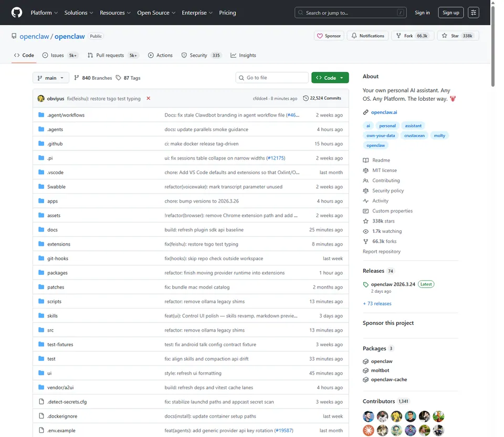Open the .env.example file

pyautogui.click(x=61, y=430)
